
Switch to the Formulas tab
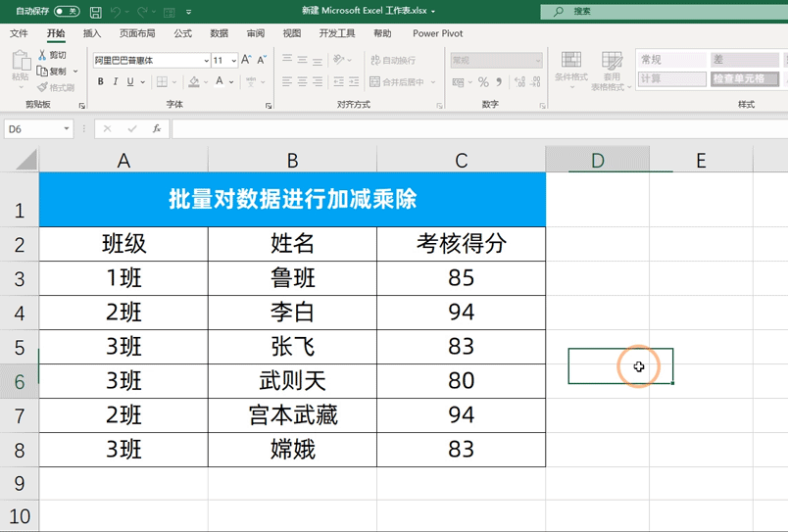182,33
